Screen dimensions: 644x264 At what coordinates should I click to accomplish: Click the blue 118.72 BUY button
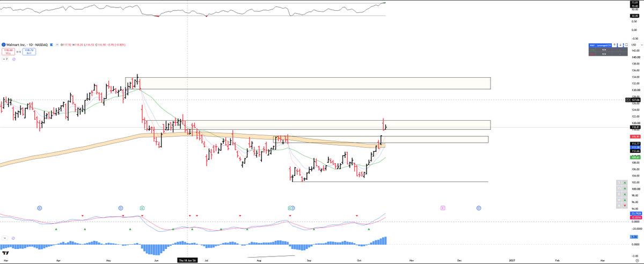pyautogui.click(x=29, y=52)
